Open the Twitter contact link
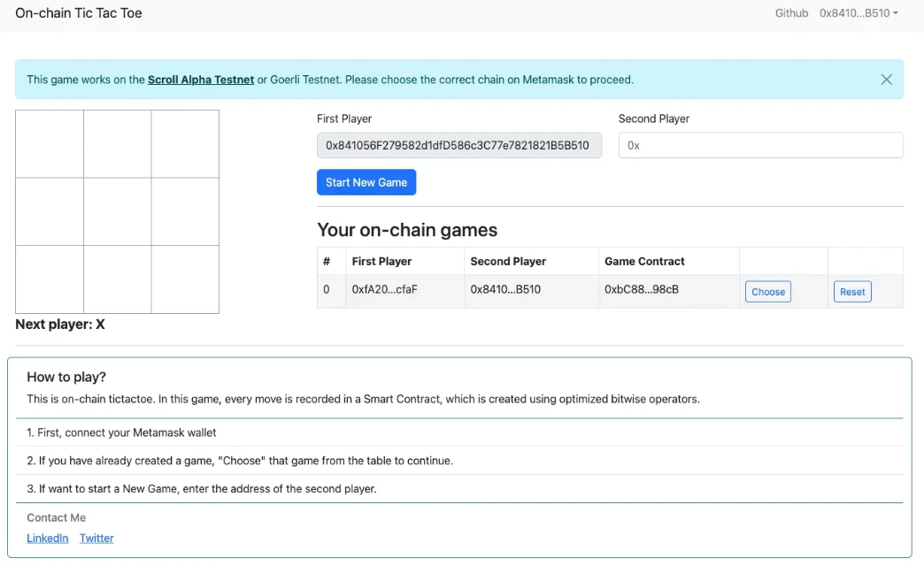This screenshot has height=566, width=924. (x=96, y=538)
